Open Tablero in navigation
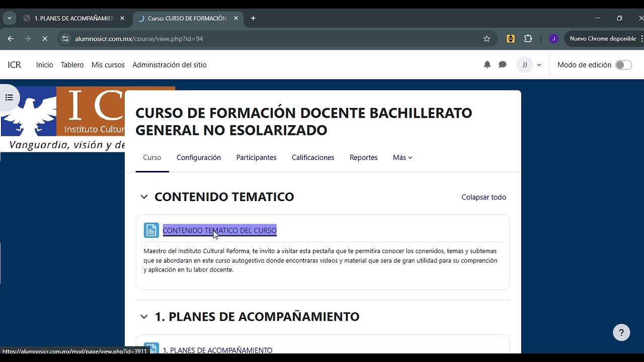This screenshot has width=644, height=362. click(x=72, y=65)
